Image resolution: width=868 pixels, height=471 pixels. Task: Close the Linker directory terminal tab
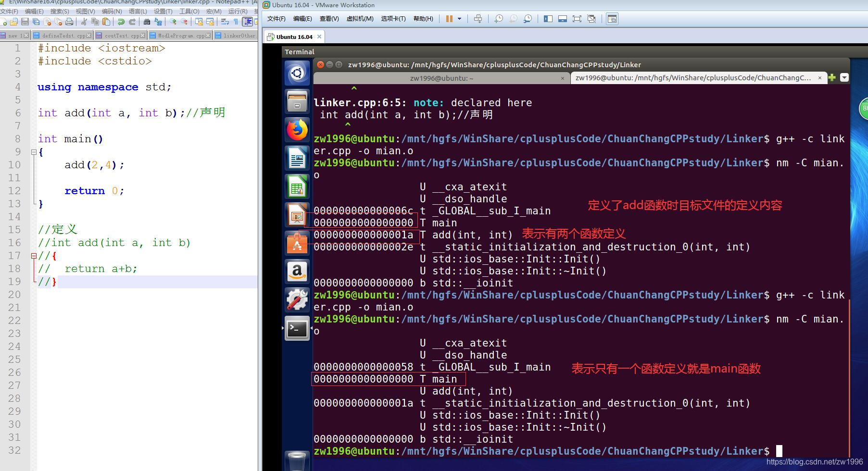point(820,78)
